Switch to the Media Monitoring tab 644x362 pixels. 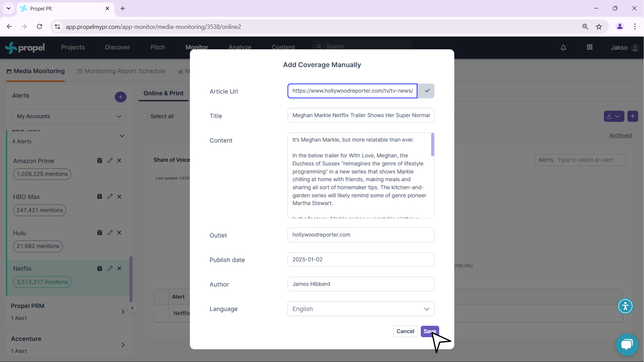pyautogui.click(x=36, y=71)
